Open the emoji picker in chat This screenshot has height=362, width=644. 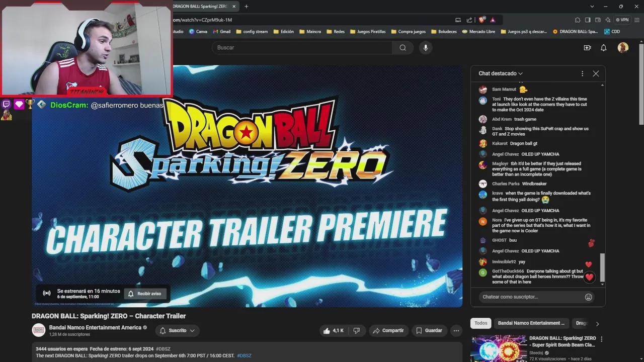[x=588, y=297]
